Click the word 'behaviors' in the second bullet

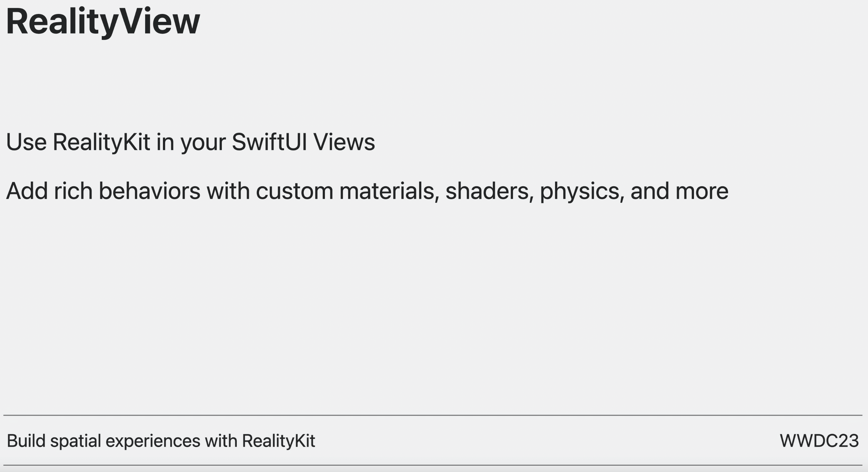coord(149,191)
